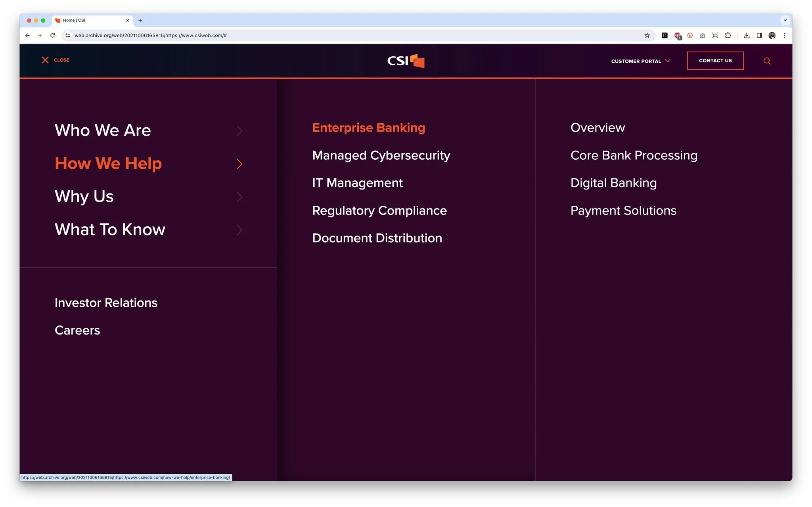Open the extensions puzzle icon
Viewport: 812px width, 507px height.
(728, 36)
